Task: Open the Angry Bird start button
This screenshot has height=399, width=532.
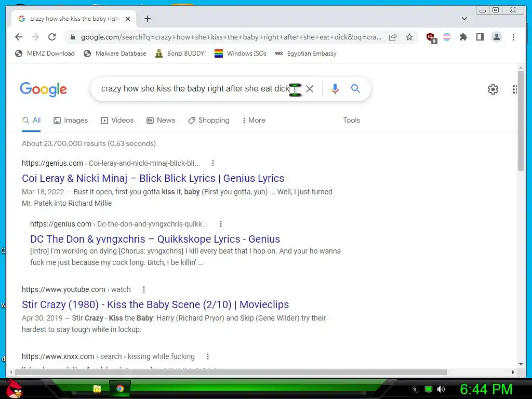Action: 14,389
